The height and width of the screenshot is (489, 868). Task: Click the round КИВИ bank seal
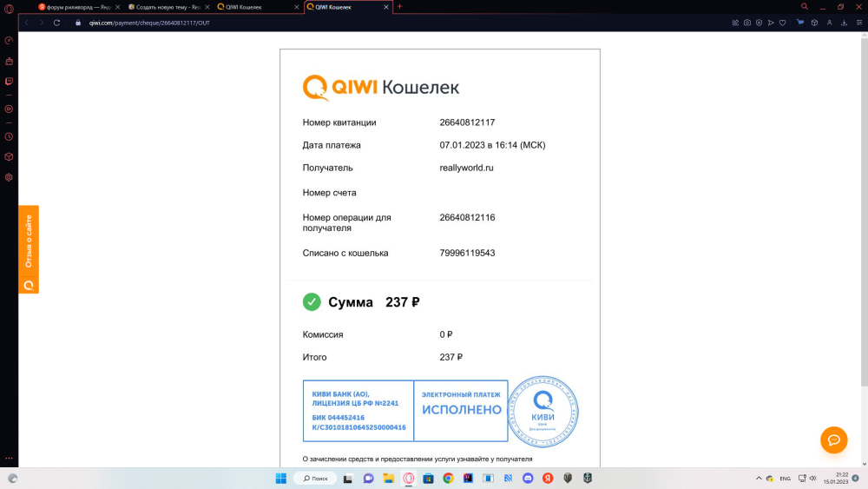tap(542, 412)
